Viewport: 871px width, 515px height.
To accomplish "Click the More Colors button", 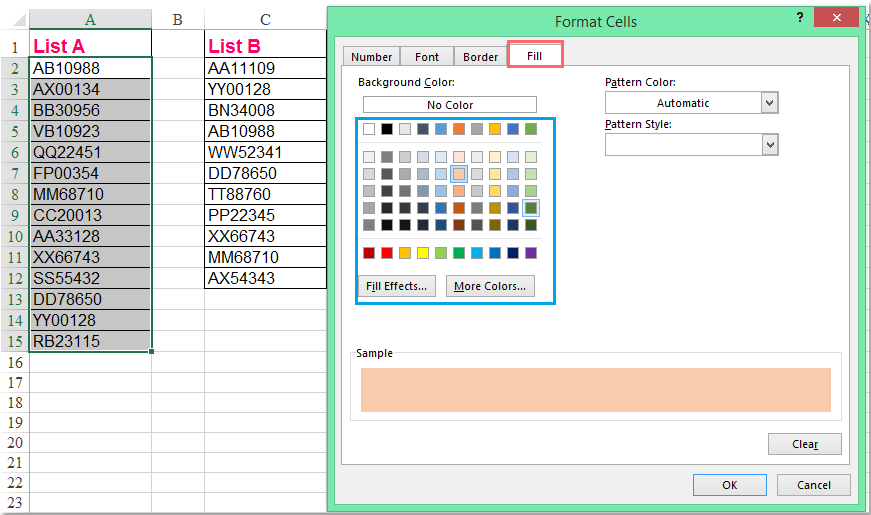I will coord(489,286).
